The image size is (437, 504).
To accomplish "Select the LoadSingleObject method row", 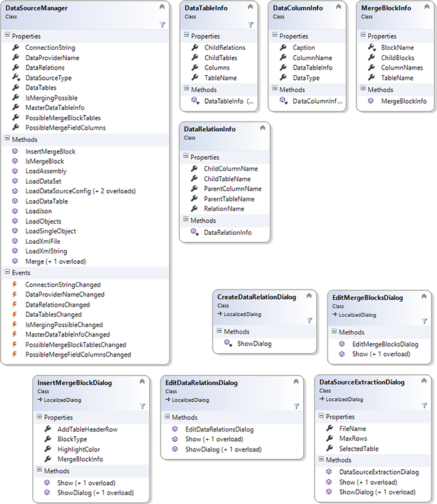I will (51, 231).
